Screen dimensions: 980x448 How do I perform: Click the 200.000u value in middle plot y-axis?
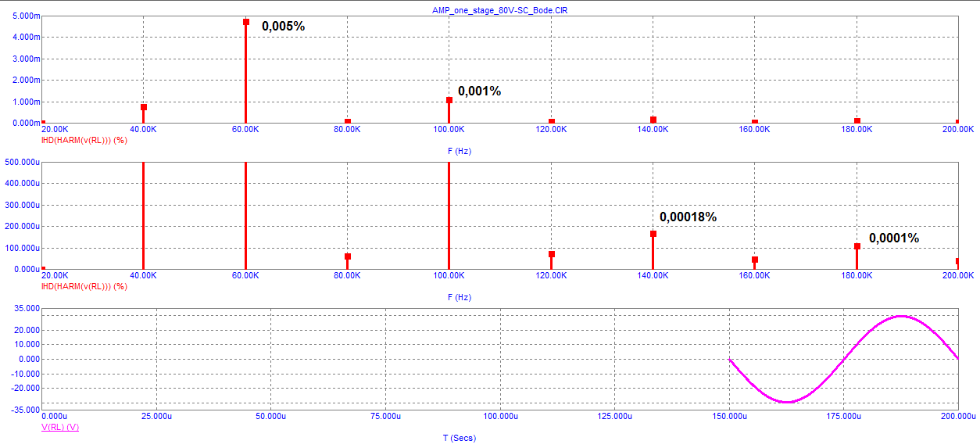[22, 226]
